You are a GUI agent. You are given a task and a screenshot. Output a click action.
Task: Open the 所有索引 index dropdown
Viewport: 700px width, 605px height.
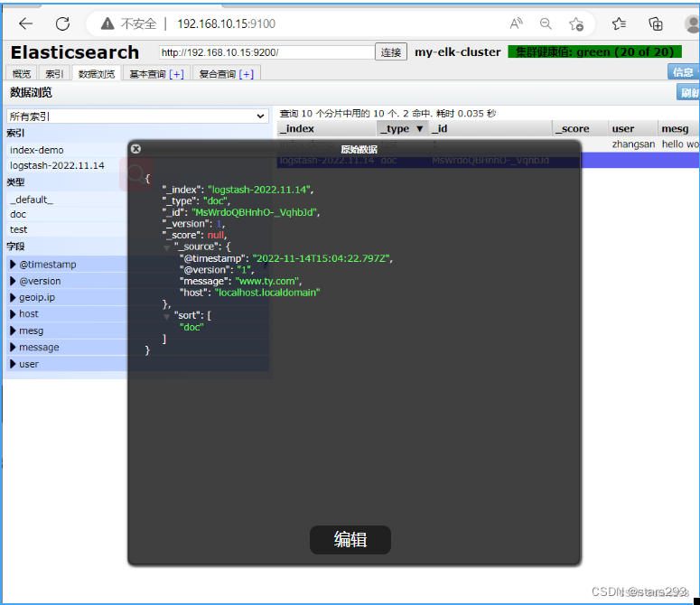137,116
